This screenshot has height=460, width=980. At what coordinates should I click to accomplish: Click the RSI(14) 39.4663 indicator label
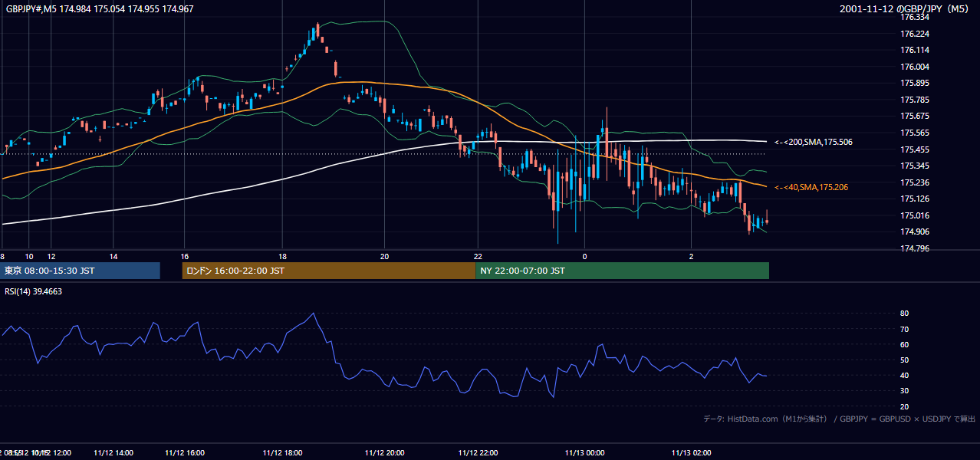[x=34, y=291]
